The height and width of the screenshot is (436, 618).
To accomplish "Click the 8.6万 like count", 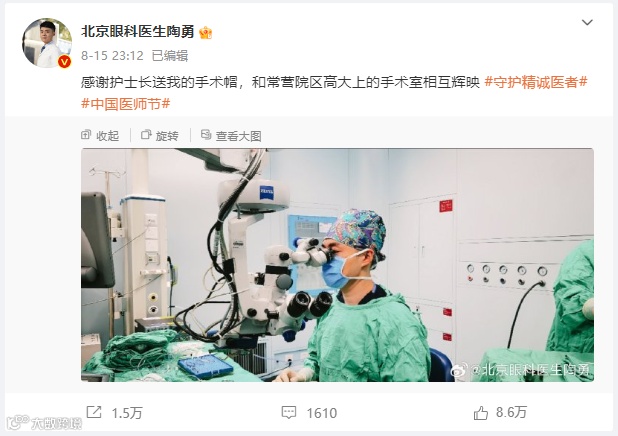I will coord(511,412).
